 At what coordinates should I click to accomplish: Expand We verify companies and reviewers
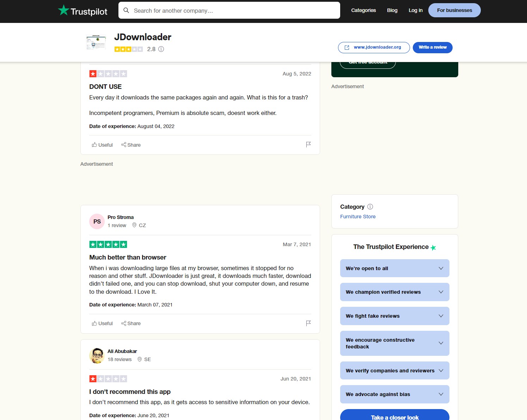tap(395, 371)
